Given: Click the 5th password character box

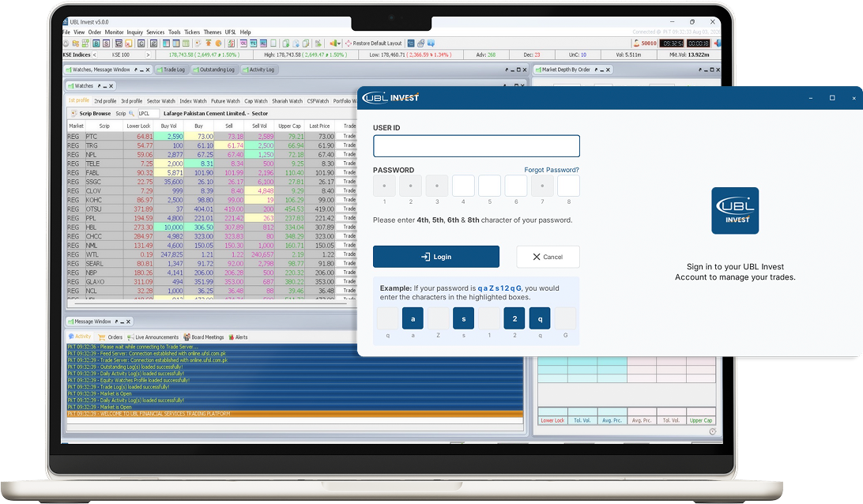Looking at the screenshot, I should (490, 186).
